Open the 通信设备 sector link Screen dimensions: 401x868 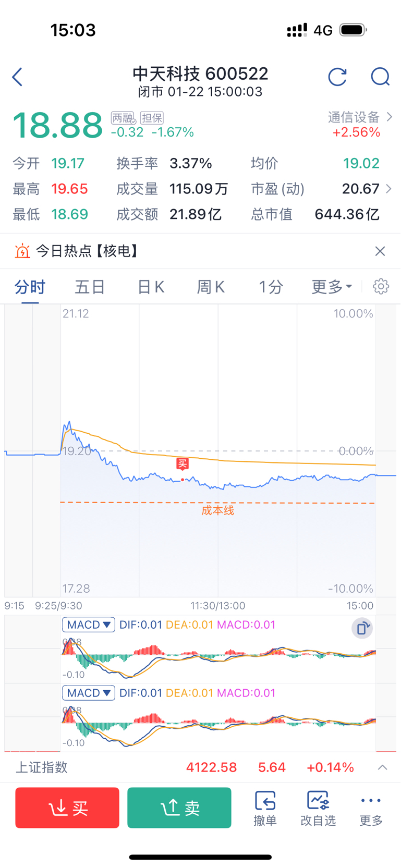click(359, 118)
